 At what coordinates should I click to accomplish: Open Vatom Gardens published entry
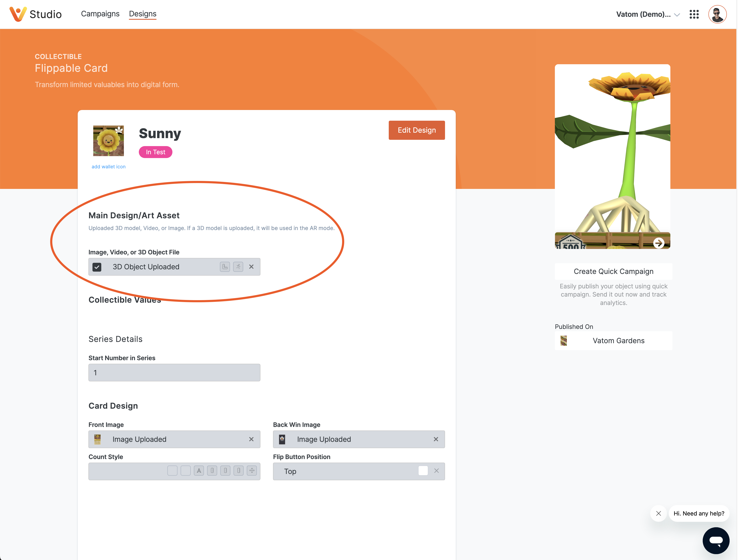[613, 340]
